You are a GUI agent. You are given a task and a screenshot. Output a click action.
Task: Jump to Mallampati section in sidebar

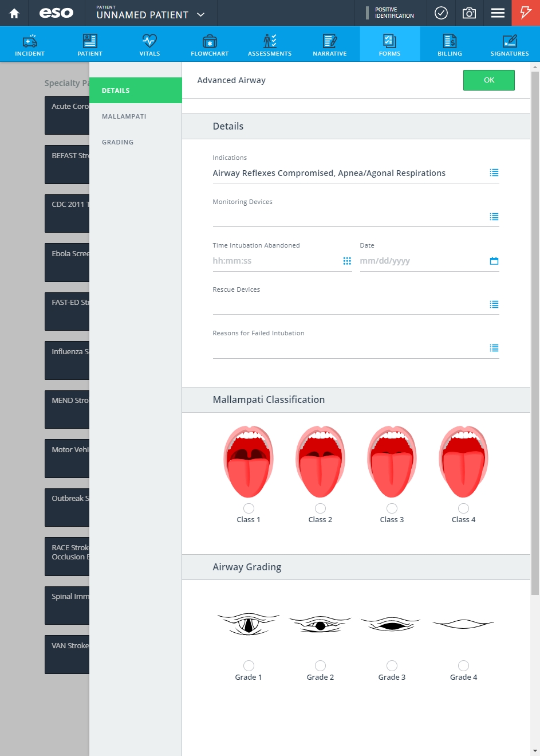(x=136, y=116)
